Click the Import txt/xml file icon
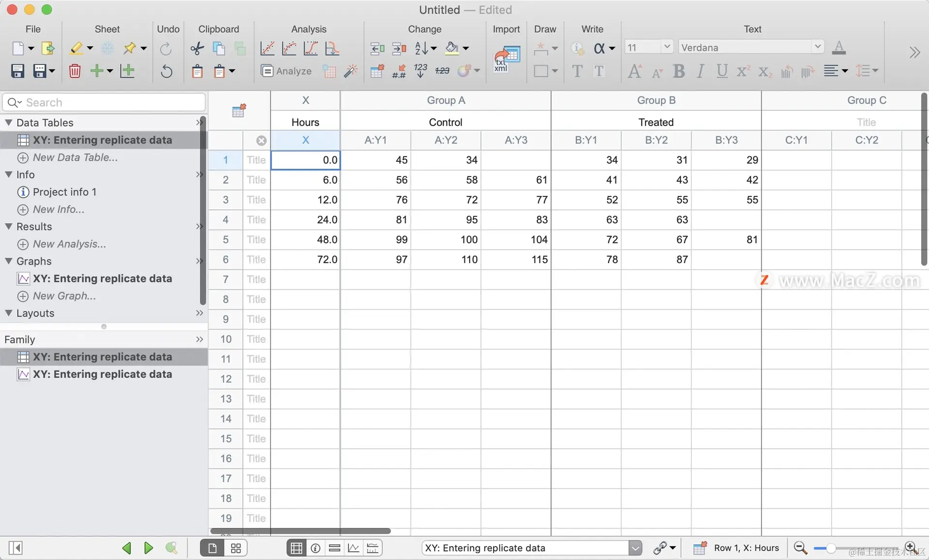Screen dimensions: 929x560 pos(506,59)
